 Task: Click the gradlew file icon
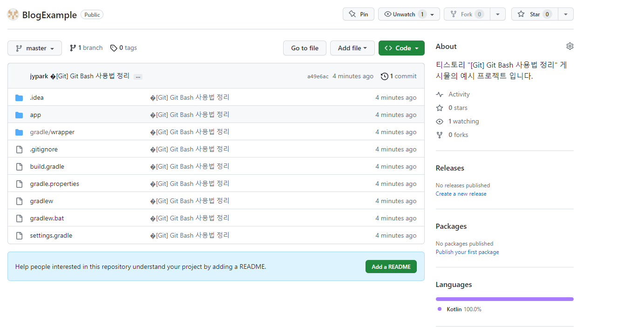click(19, 201)
